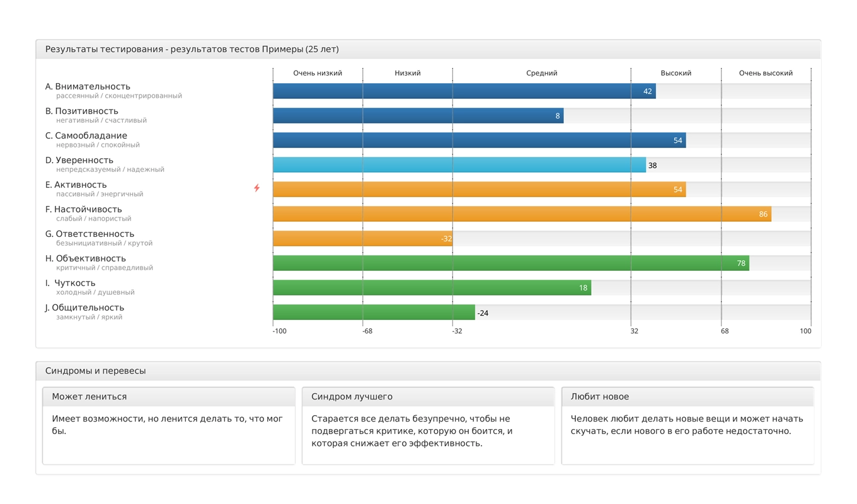Click the short orange Ответственность bar
Image resolution: width=857 pixels, height=504 pixels.
tap(362, 239)
